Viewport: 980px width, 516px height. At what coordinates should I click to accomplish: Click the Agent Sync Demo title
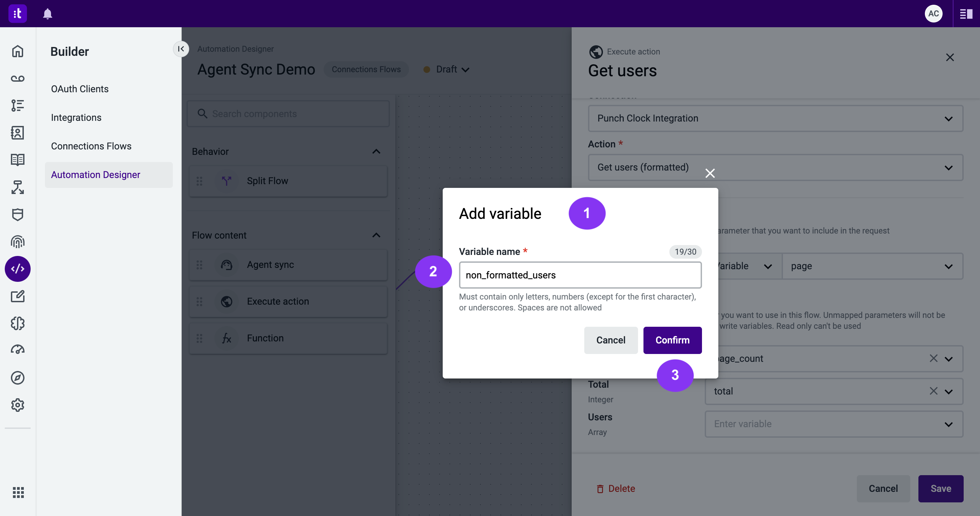pos(256,70)
